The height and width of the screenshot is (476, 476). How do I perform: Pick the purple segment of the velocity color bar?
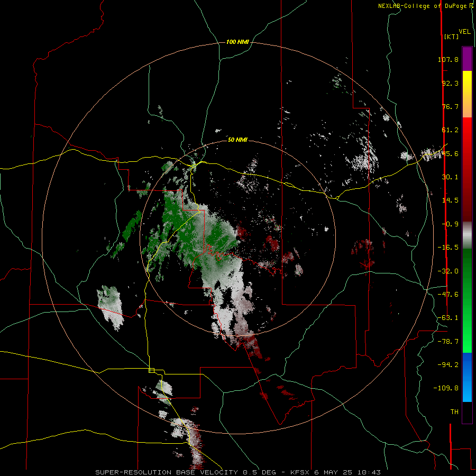tap(467, 59)
